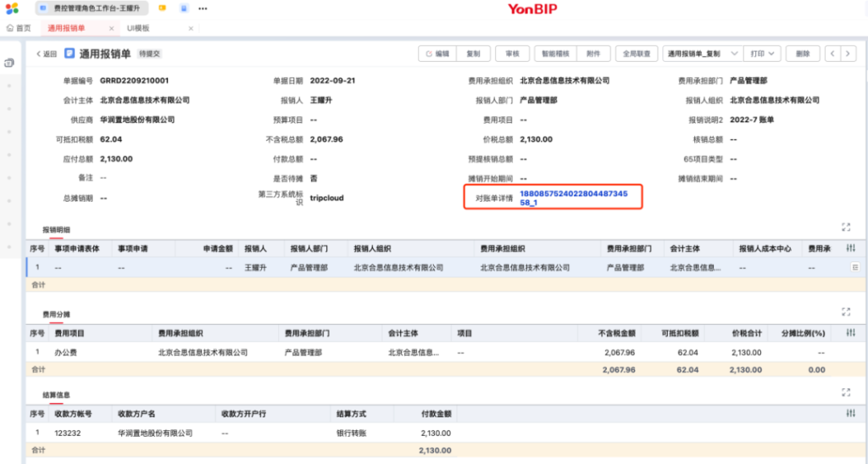Viewport: 868px width, 464px height.
Task: Go to next document arrow
Action: pos(849,53)
